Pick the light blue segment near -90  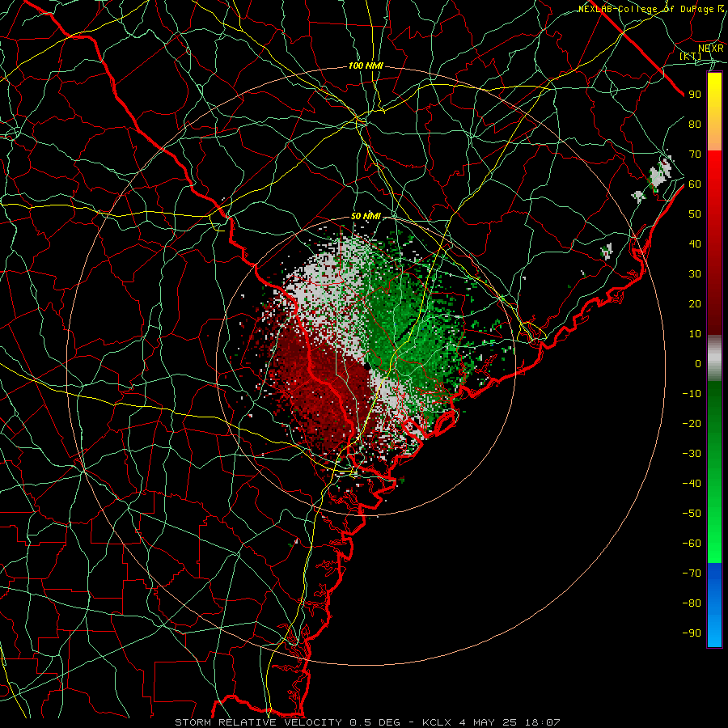tap(714, 632)
